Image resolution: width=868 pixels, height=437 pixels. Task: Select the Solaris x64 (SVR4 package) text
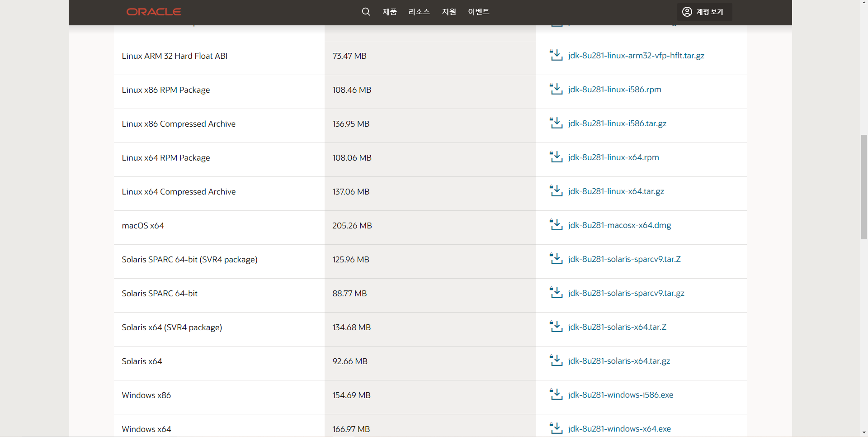172,328
